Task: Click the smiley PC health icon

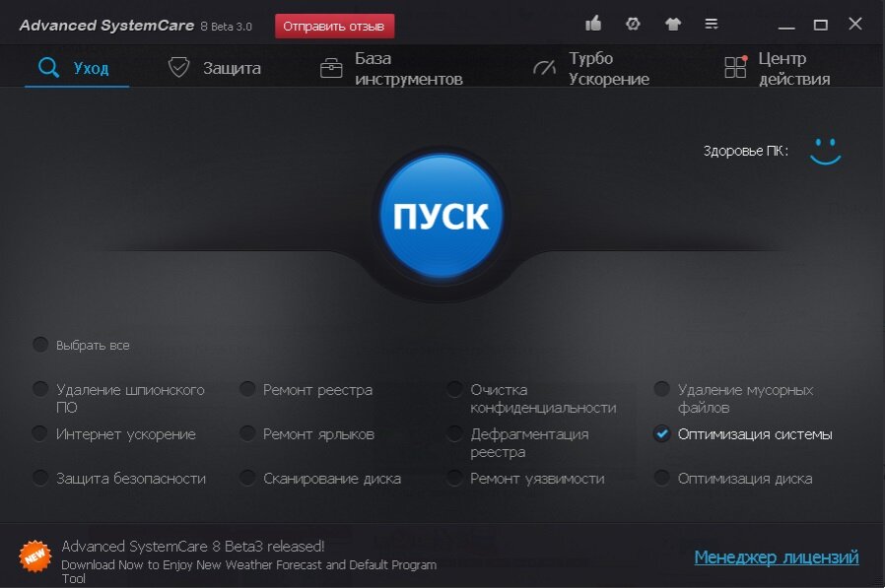Action: (825, 152)
